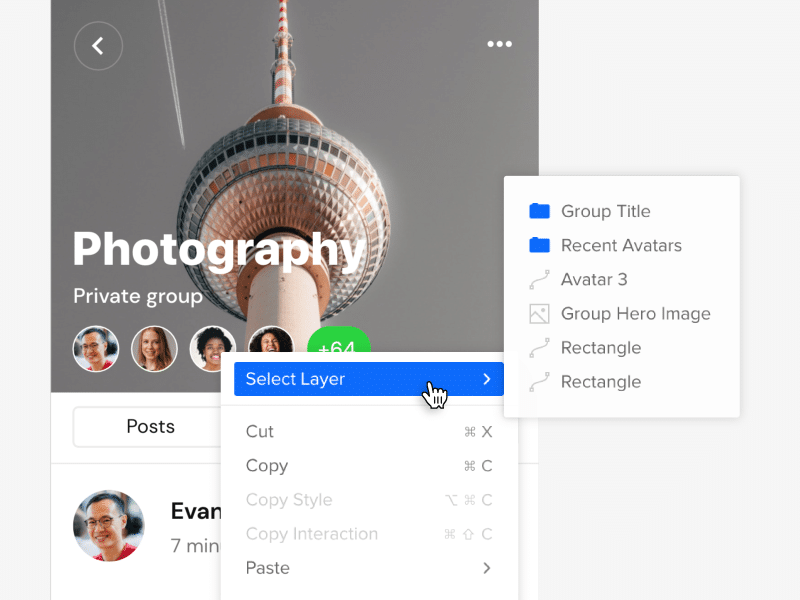Screen dimensions: 800x600
Task: Choose Copy from the context menu
Action: click(x=368, y=466)
